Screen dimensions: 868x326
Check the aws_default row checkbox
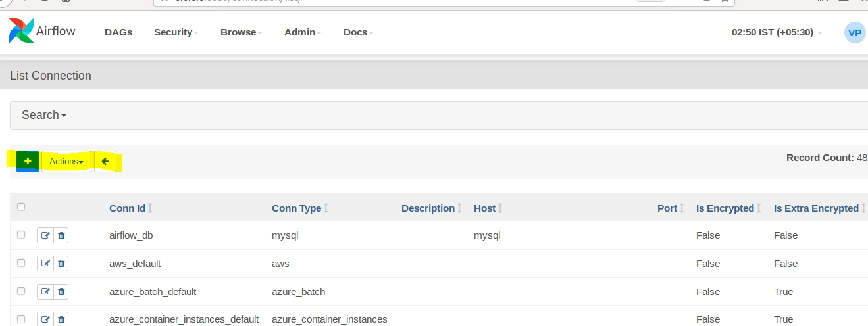(21, 263)
